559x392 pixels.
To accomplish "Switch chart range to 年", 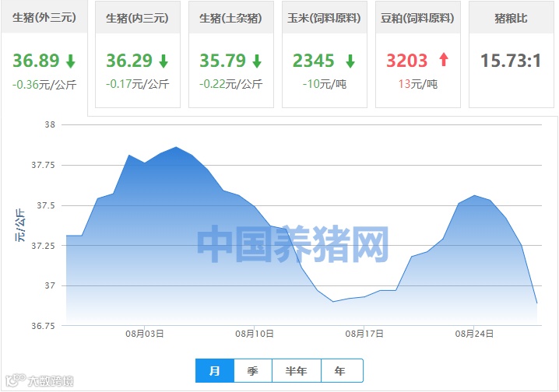I will [x=342, y=371].
